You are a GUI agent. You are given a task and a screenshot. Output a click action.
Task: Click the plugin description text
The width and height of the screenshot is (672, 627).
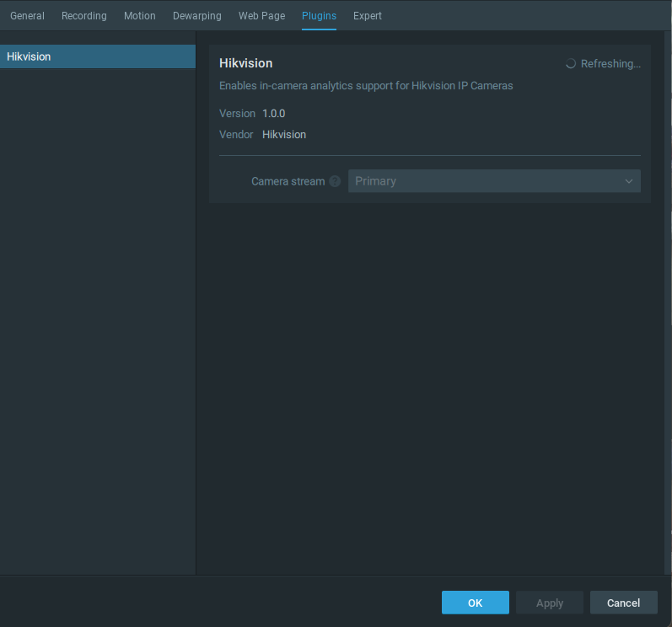click(x=366, y=85)
